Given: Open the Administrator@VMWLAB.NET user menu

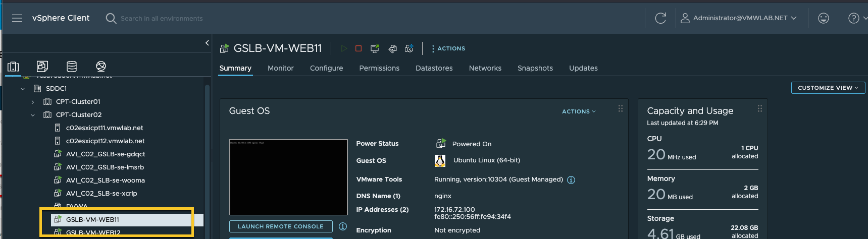Looking at the screenshot, I should click(x=739, y=18).
